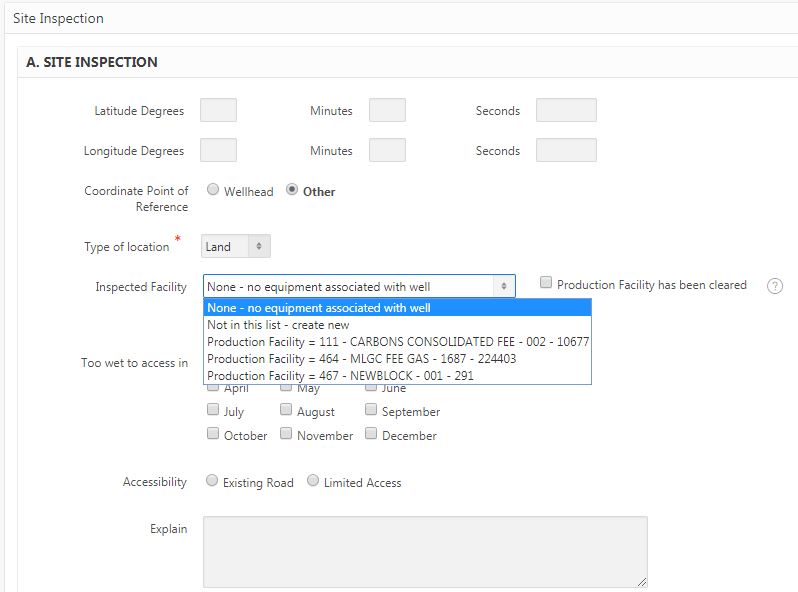Pick the CARBONS CONSOLIDATED FEE facility option
The height and width of the screenshot is (592, 798).
397,342
